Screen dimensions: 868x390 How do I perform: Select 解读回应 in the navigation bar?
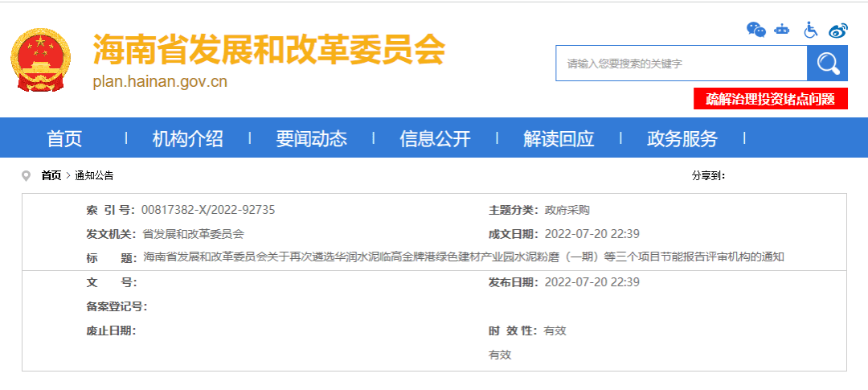tap(559, 138)
